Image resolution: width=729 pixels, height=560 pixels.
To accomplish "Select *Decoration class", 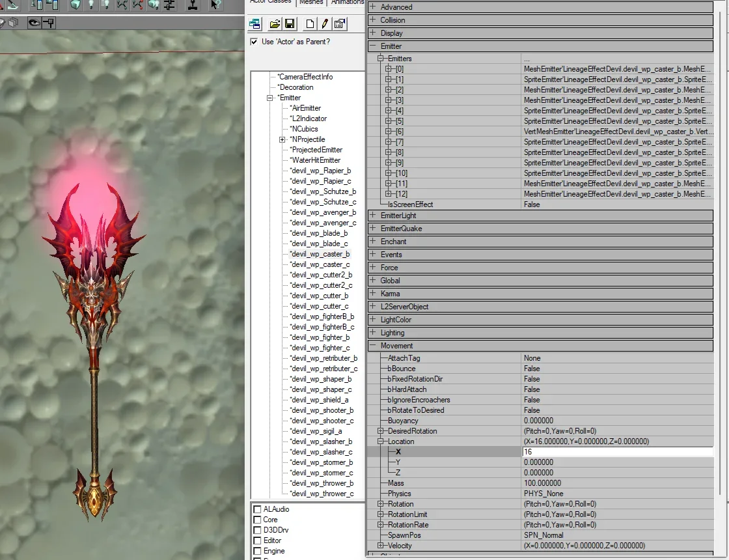I will [x=296, y=87].
